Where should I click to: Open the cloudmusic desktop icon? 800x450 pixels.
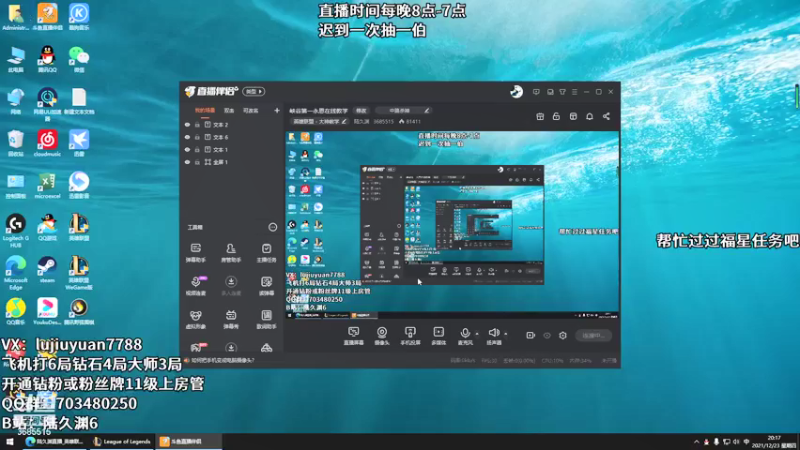point(47,143)
